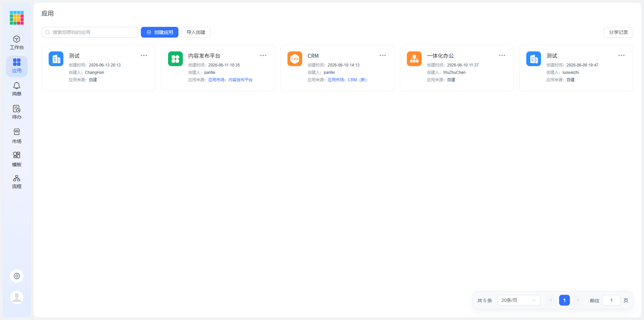This screenshot has height=320, width=644.
Task: Focus the 搜索您想找的应用 search field
Action: [90, 32]
